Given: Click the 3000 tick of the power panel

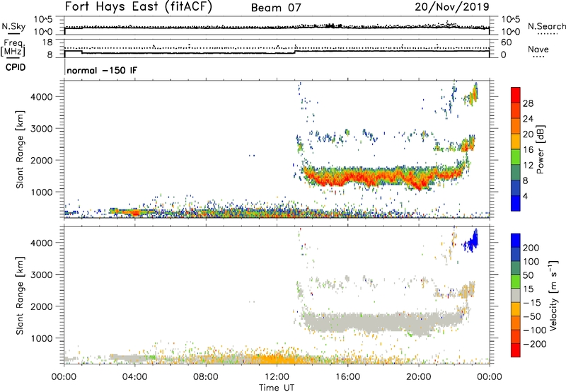Looking at the screenshot, I should (x=42, y=129).
